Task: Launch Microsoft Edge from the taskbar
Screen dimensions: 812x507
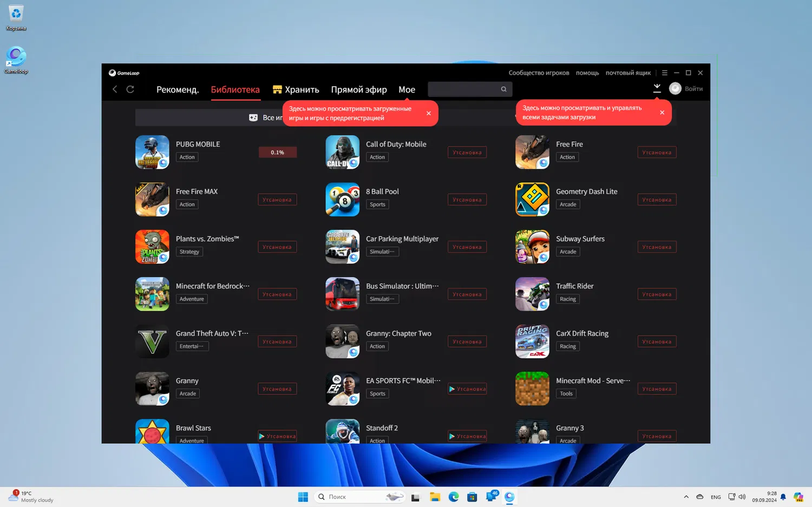Action: click(454, 497)
